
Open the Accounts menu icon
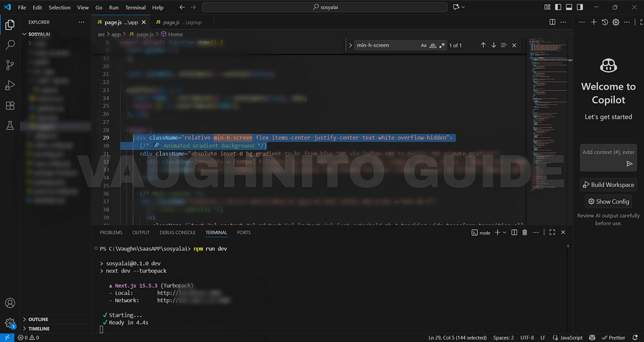10,303
